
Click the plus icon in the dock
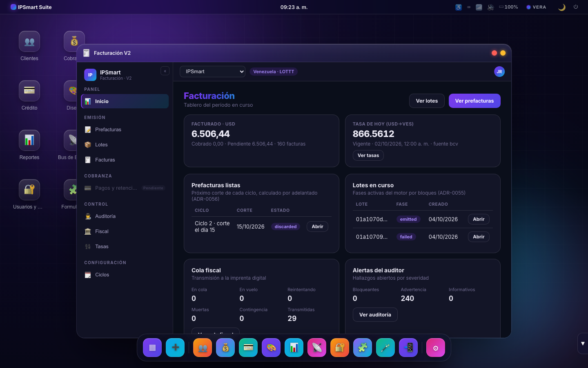[175, 348]
